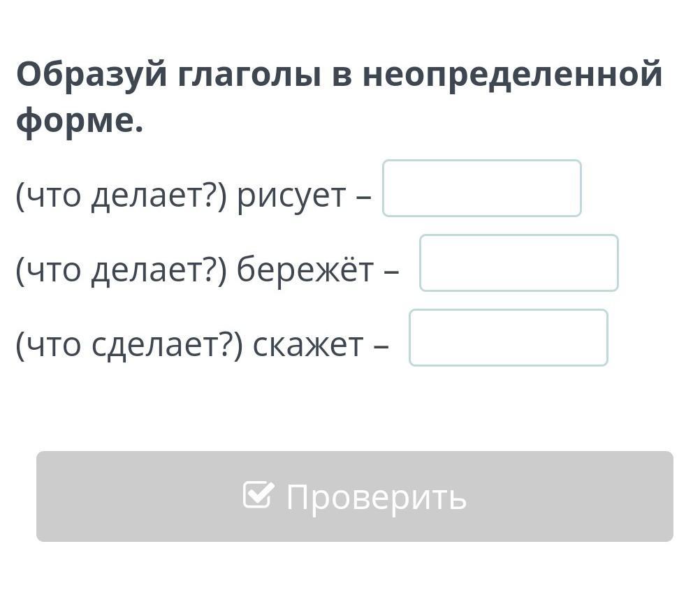Click the word неопределенной in the heading
Image resolution: width=700 pixels, height=604 pixels.
(512, 74)
